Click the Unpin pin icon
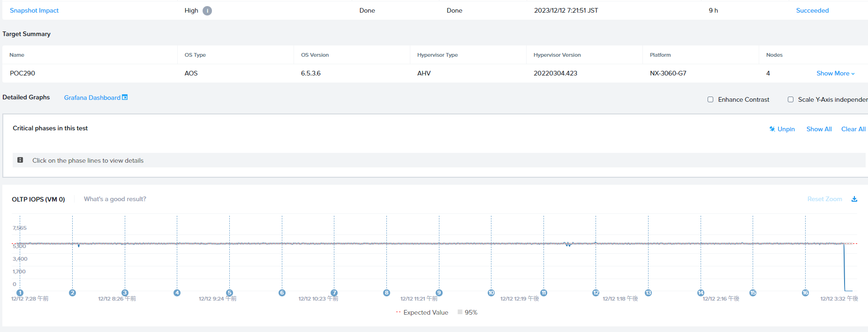The height and width of the screenshot is (332, 868). [x=772, y=129]
